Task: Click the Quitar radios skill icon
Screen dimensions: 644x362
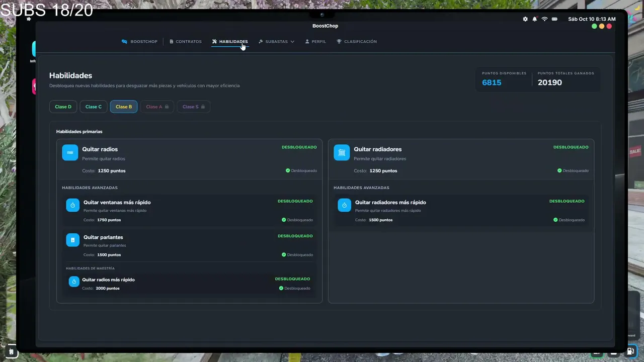Action: (x=70, y=152)
